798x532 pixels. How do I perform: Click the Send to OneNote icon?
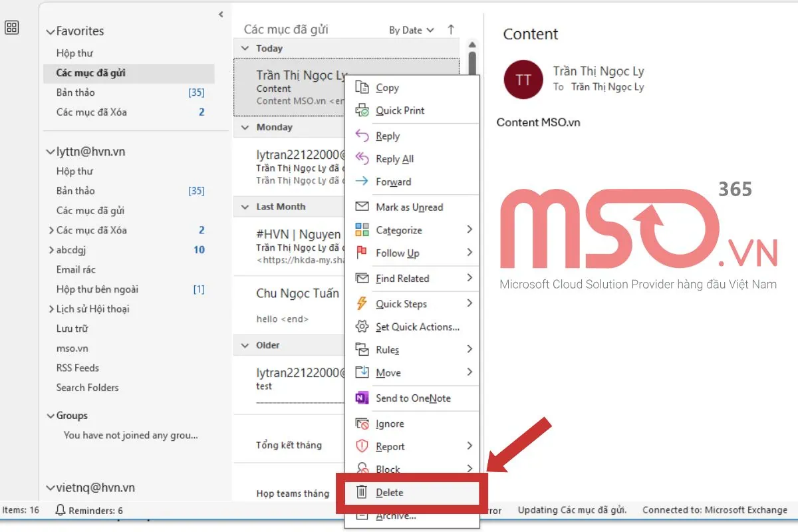click(x=360, y=397)
